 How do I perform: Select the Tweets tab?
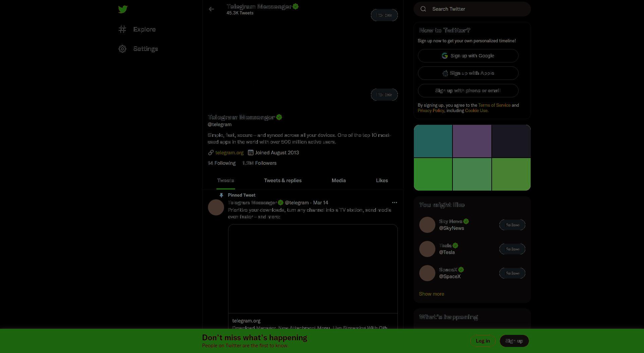click(x=225, y=181)
